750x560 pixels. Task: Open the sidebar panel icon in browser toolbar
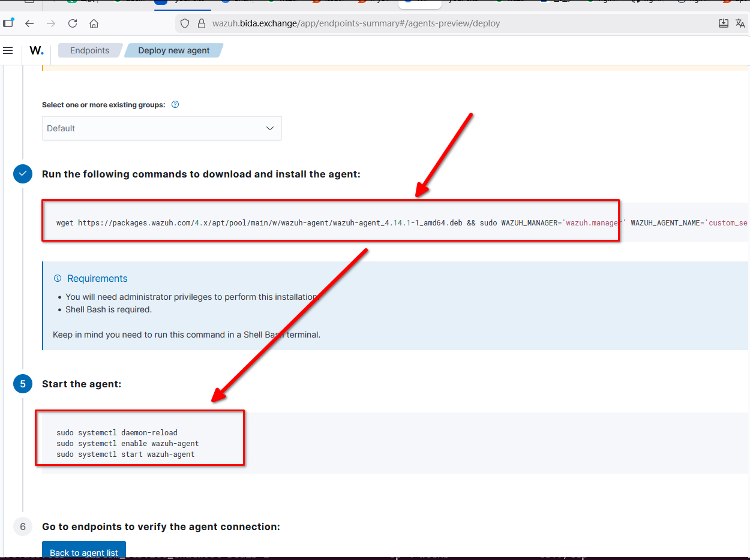click(x=8, y=23)
